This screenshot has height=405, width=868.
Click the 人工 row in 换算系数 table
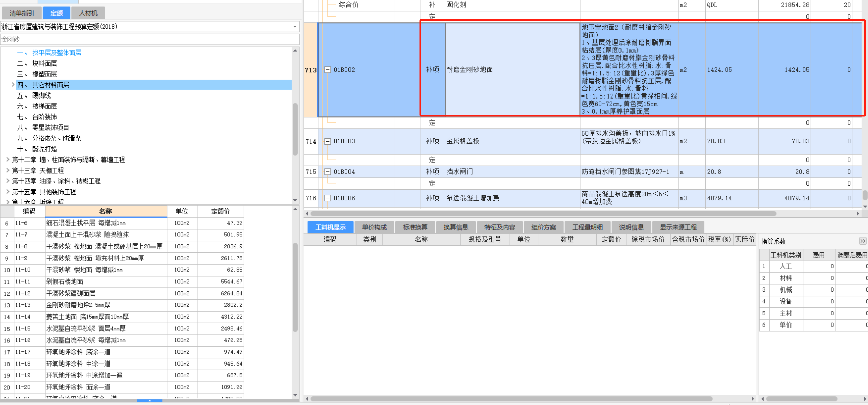click(814, 266)
